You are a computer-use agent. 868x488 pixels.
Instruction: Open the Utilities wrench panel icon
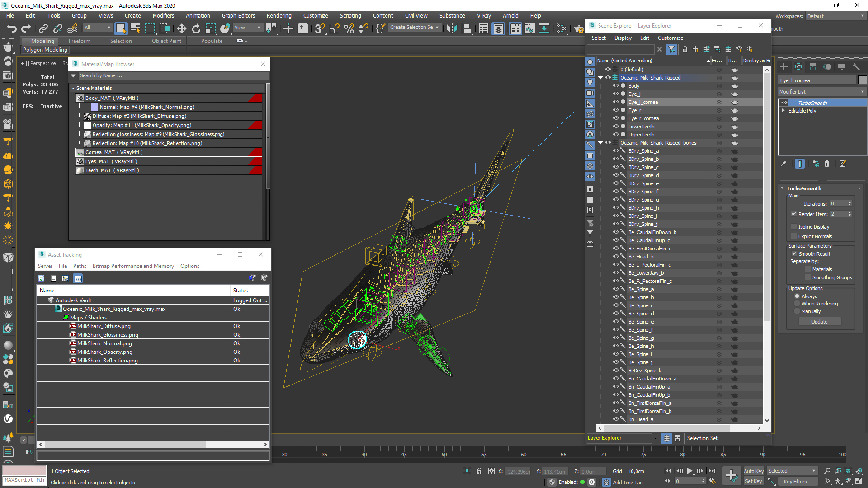856,67
